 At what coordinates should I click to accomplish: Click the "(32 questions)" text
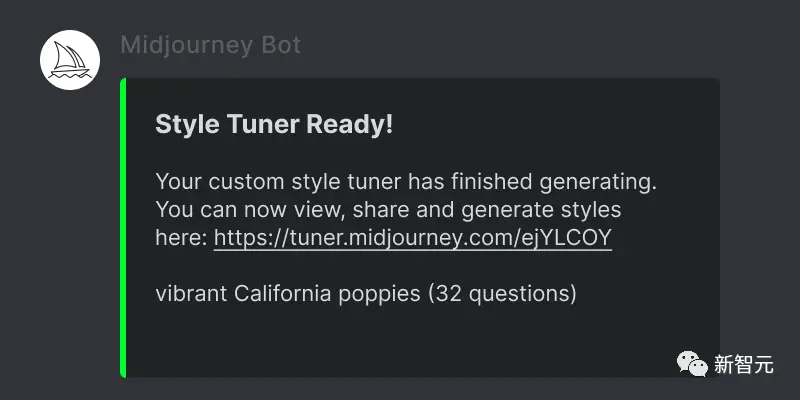[502, 294]
